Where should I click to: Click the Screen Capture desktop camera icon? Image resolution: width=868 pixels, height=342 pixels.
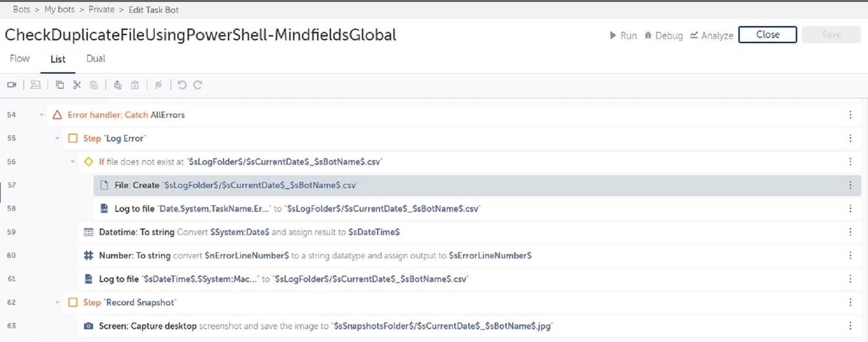pyautogui.click(x=88, y=326)
